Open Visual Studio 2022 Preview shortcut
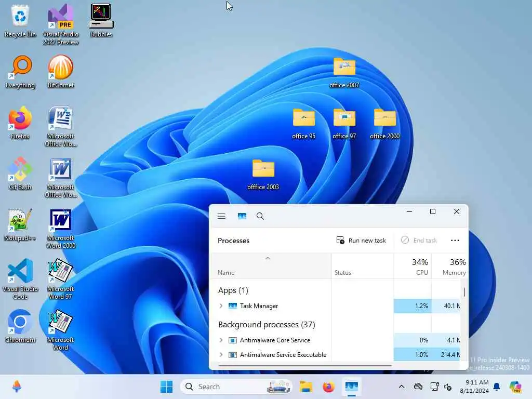 pos(61,24)
